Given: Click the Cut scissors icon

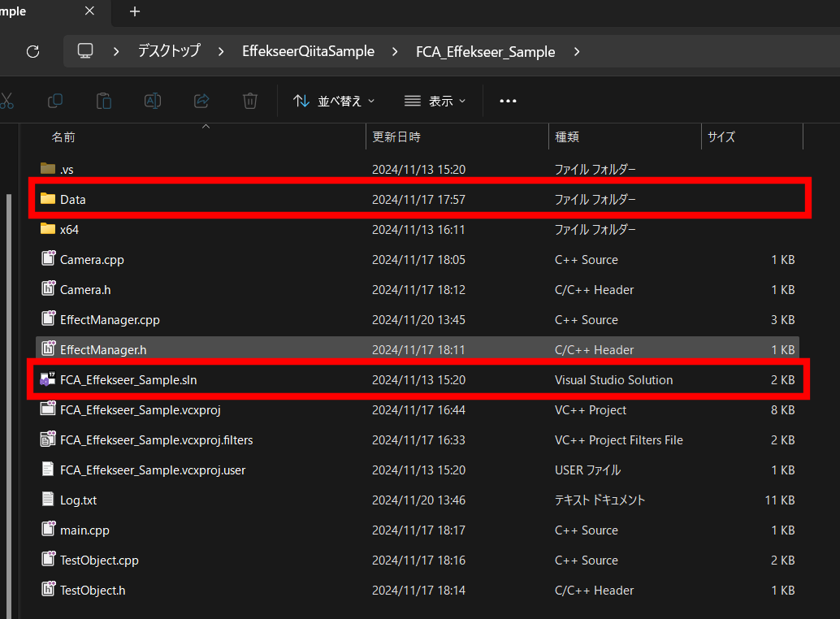Looking at the screenshot, I should point(6,101).
